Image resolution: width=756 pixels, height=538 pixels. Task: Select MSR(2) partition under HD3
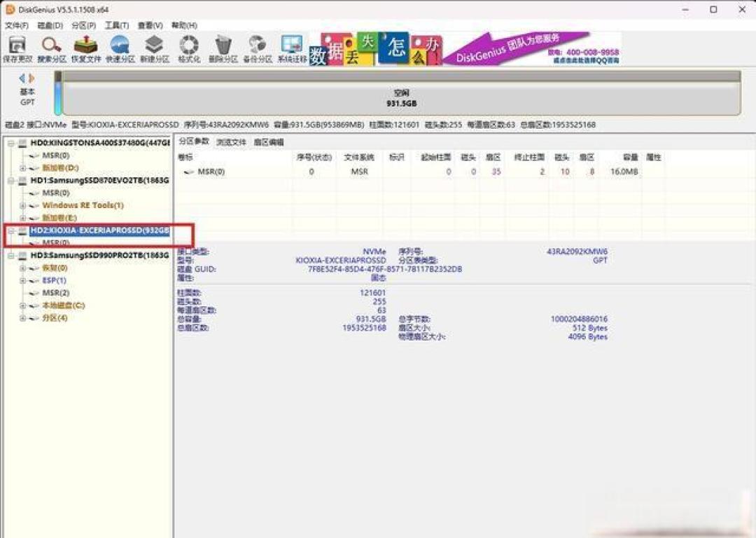click(55, 293)
